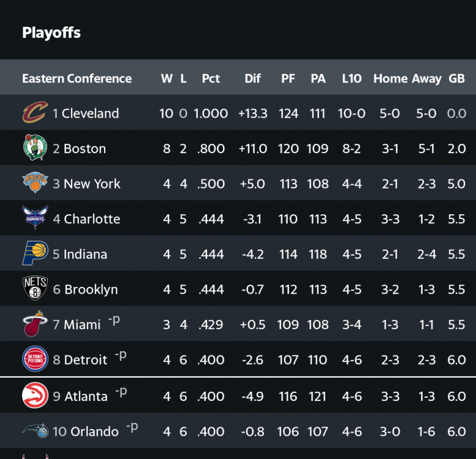Sort by the Dif column header
Screen dimensions: 476x459
click(252, 78)
